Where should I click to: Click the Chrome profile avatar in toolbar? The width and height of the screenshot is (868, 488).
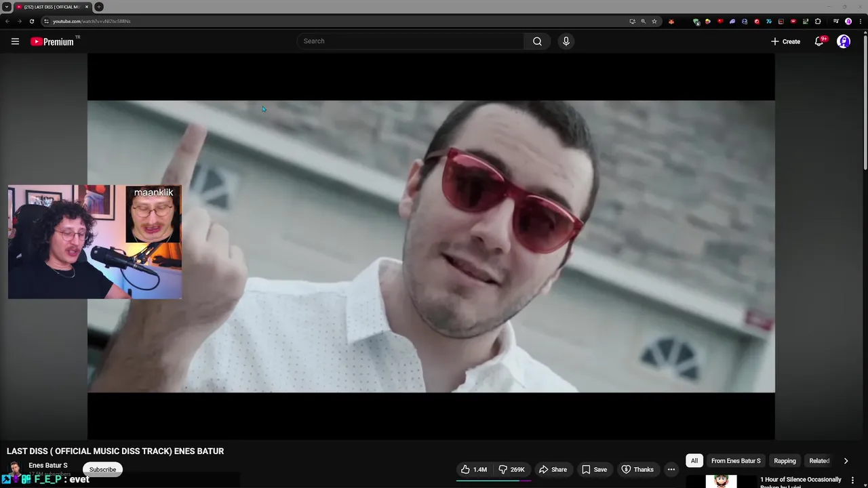point(848,21)
